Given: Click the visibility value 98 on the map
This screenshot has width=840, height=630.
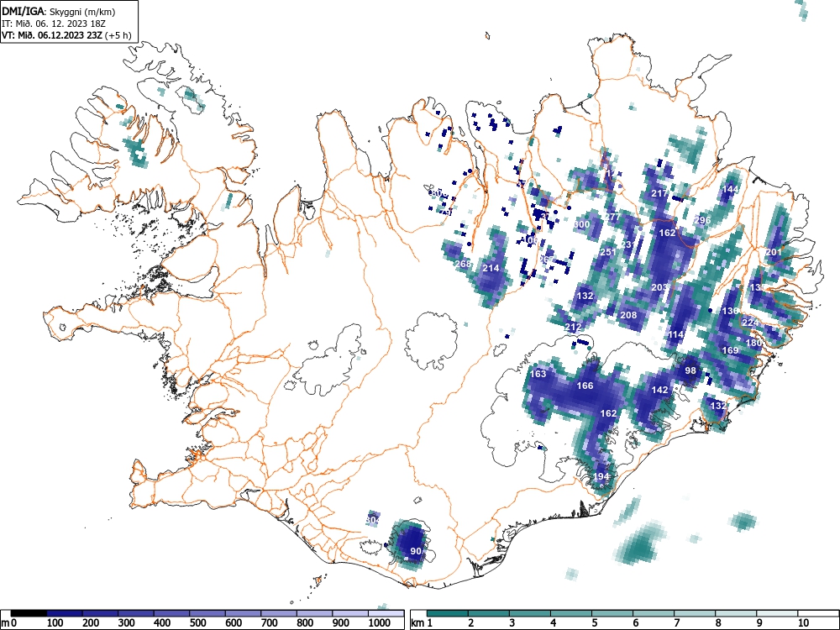Looking at the screenshot, I should [x=690, y=370].
